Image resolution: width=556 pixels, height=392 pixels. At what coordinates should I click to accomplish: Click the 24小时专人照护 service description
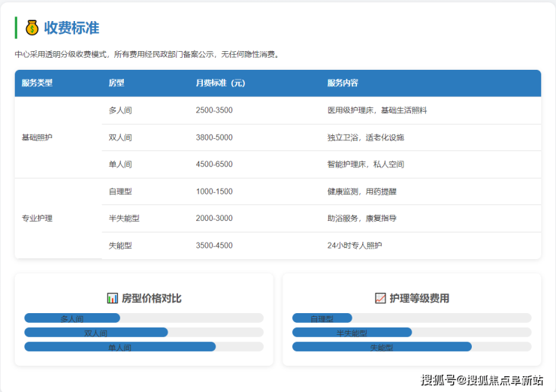tap(355, 246)
